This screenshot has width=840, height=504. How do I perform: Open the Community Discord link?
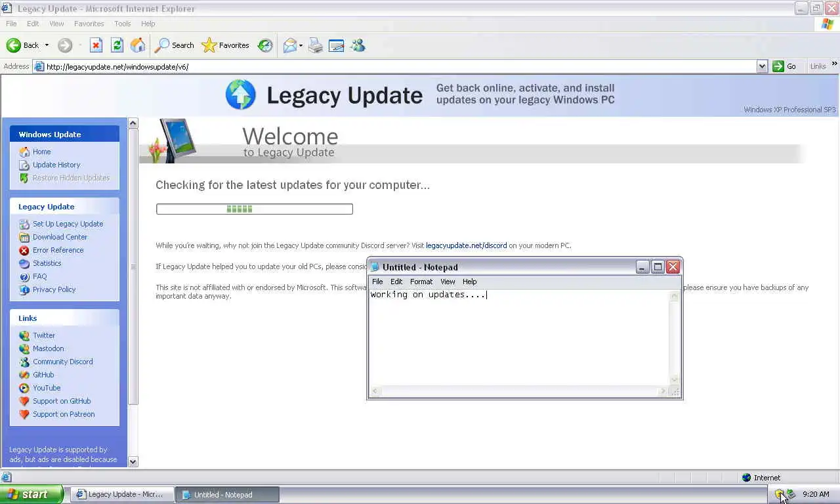click(62, 362)
